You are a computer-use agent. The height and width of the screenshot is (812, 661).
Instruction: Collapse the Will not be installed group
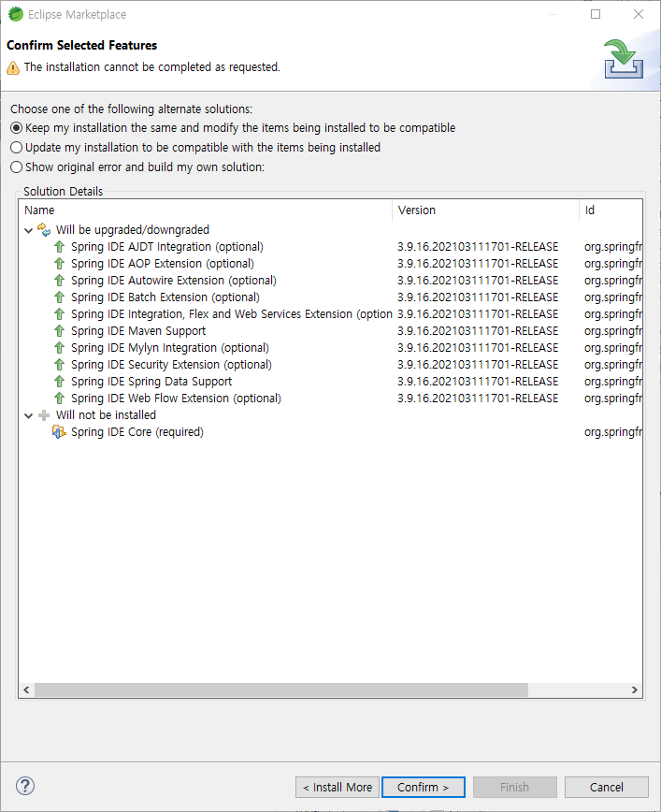tap(29, 416)
